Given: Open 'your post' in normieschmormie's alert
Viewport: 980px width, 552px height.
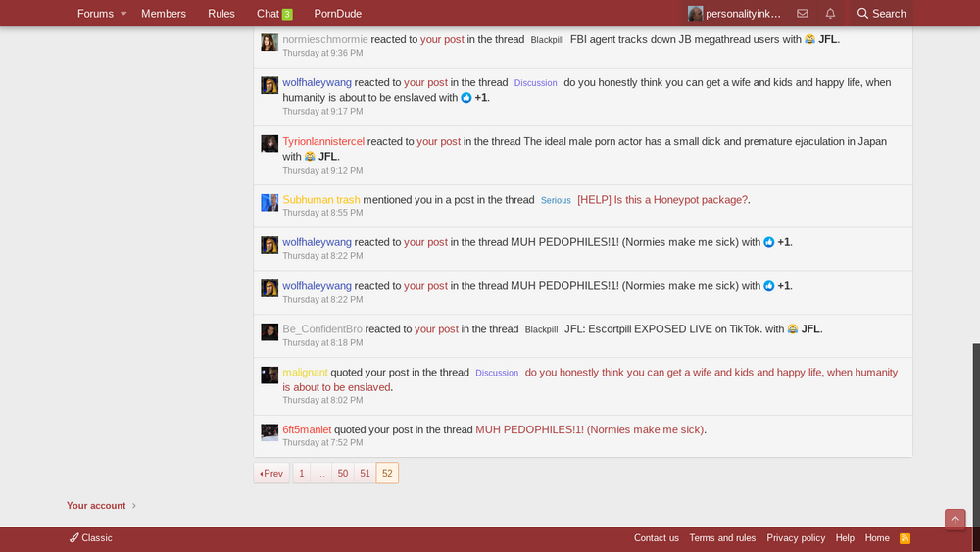Looking at the screenshot, I should pos(442,39).
